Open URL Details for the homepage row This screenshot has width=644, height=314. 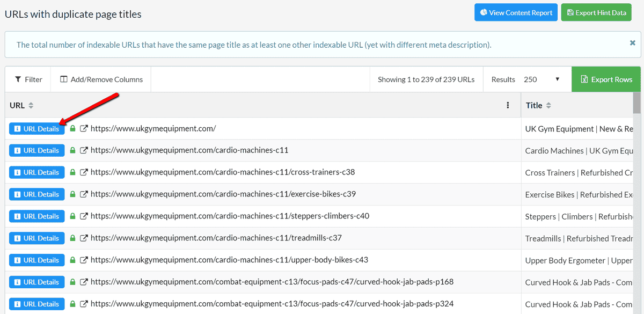click(x=36, y=129)
